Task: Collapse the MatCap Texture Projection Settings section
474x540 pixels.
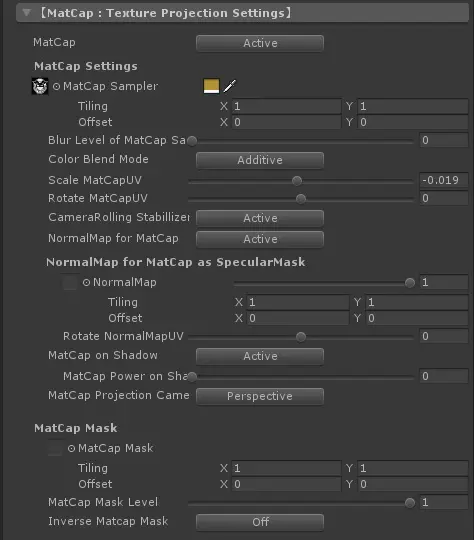Action: pos(27,13)
